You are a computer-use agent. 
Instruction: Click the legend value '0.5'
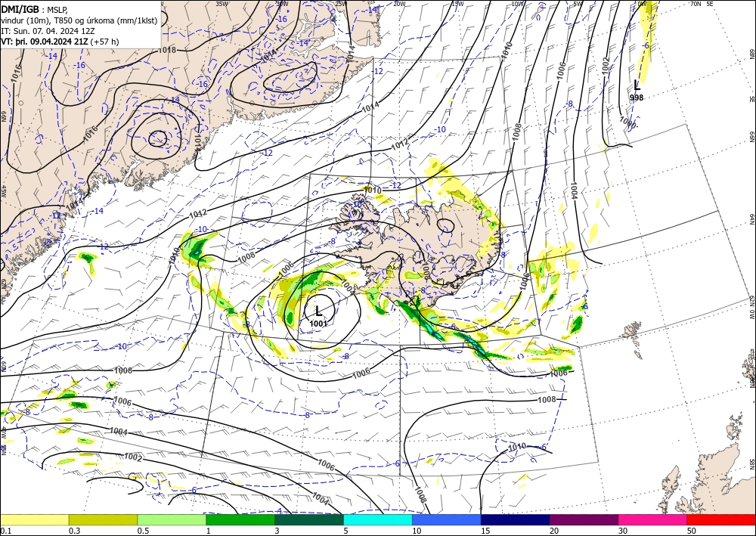click(142, 531)
